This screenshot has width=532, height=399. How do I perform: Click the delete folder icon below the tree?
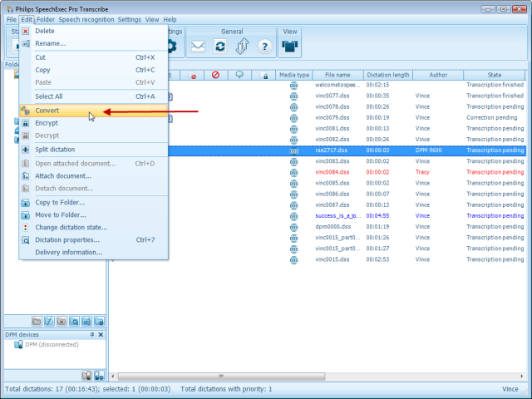pos(62,321)
